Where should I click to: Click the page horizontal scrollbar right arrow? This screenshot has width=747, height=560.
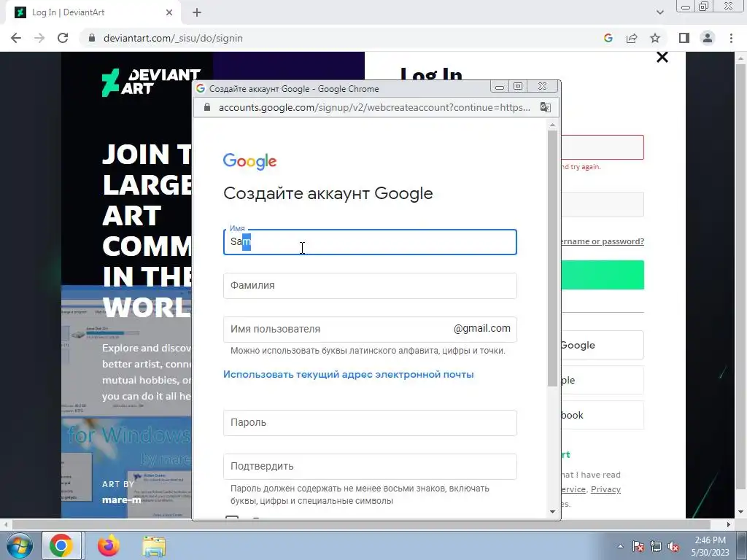click(729, 524)
